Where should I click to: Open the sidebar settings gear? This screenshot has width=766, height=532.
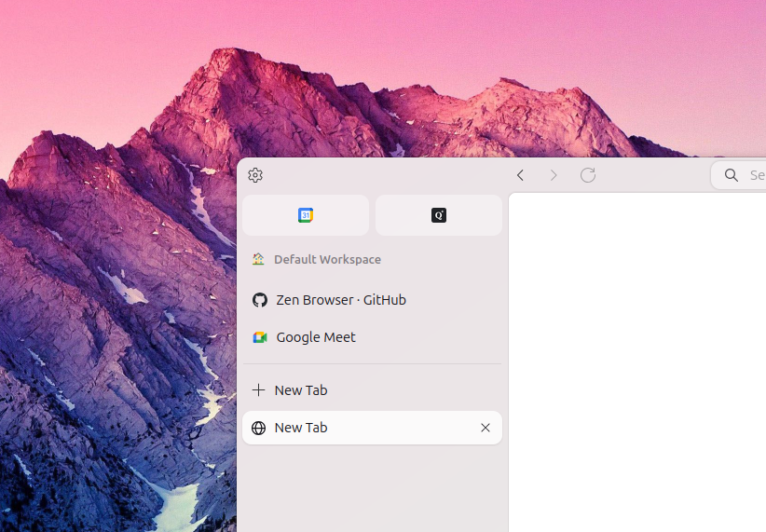[x=255, y=175]
